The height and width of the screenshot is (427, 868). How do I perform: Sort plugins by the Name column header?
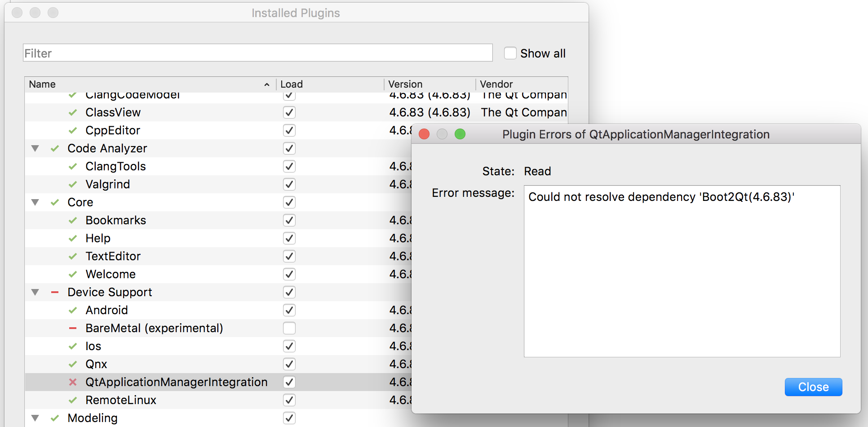click(x=148, y=85)
